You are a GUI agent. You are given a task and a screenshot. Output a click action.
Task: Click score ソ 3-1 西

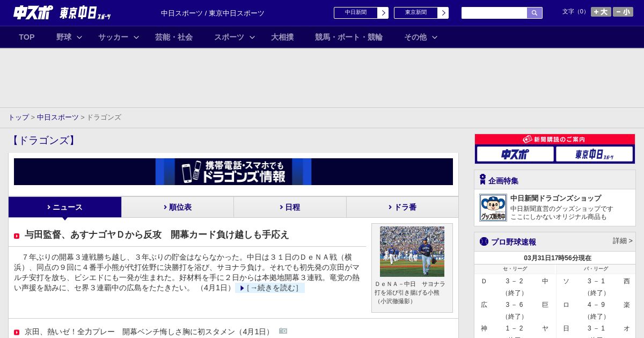[x=596, y=281]
